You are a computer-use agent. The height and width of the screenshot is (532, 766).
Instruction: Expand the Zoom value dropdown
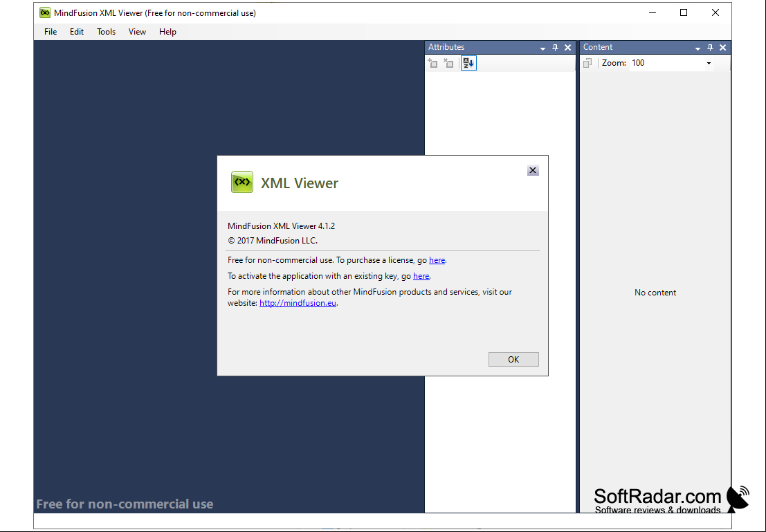[709, 63]
